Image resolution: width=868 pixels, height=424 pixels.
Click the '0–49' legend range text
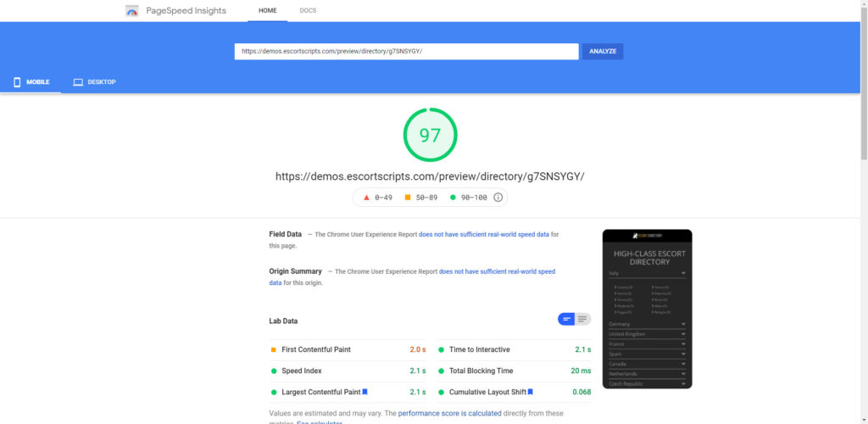[x=383, y=198]
